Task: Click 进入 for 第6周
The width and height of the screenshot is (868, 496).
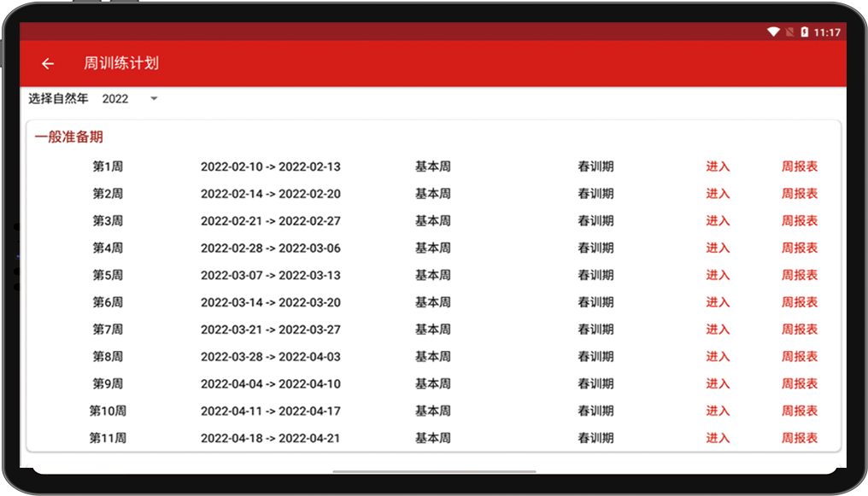Action: (x=718, y=302)
